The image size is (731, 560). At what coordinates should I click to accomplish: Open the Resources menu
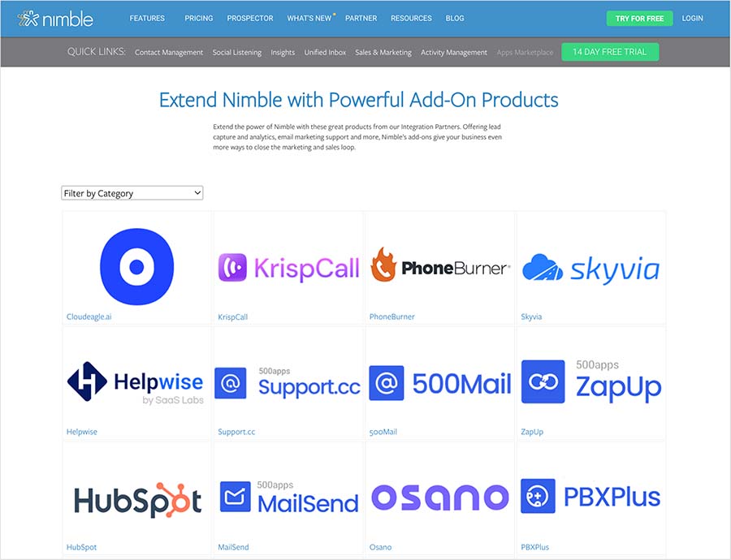411,18
